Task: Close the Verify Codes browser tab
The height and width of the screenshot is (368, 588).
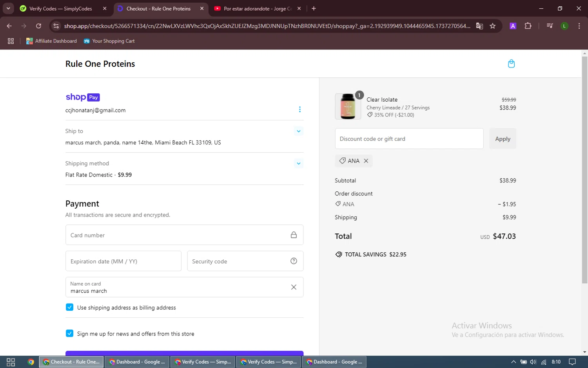Action: click(x=105, y=9)
